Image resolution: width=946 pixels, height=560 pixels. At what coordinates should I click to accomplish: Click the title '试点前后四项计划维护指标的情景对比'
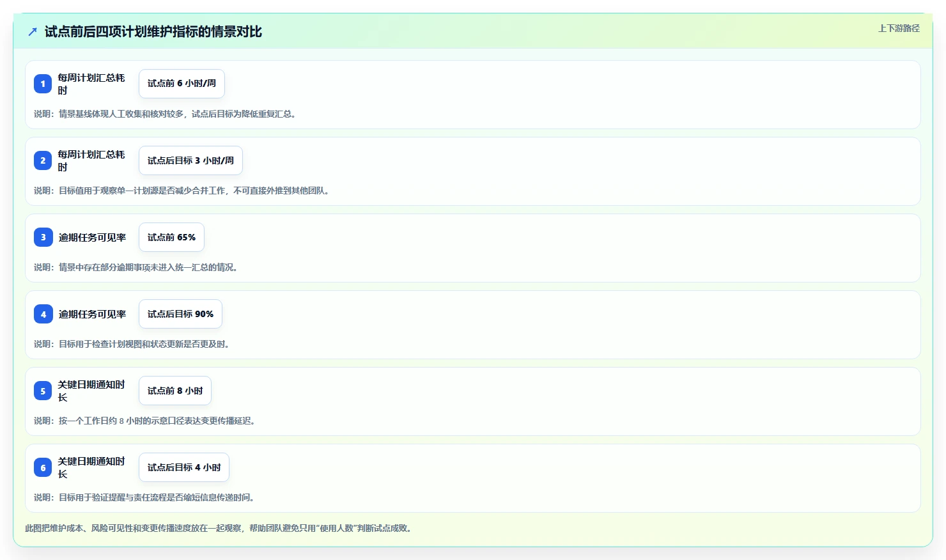click(153, 31)
